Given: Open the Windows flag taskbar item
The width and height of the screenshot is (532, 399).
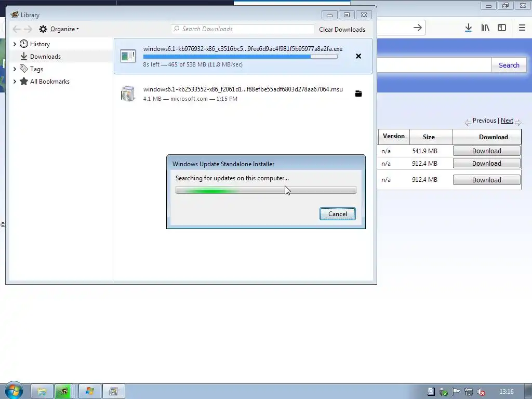Looking at the screenshot, I should click(x=89, y=392).
